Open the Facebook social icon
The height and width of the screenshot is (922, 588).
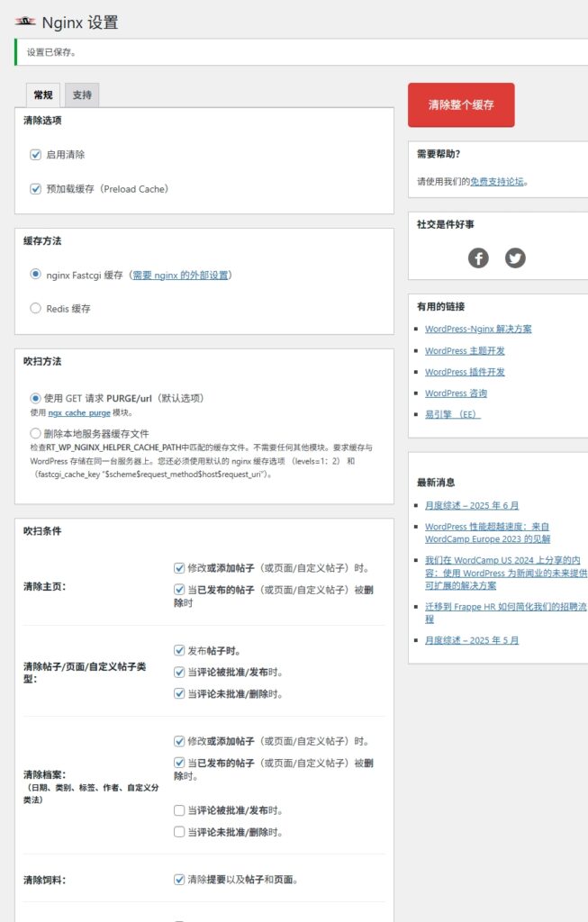[478, 258]
